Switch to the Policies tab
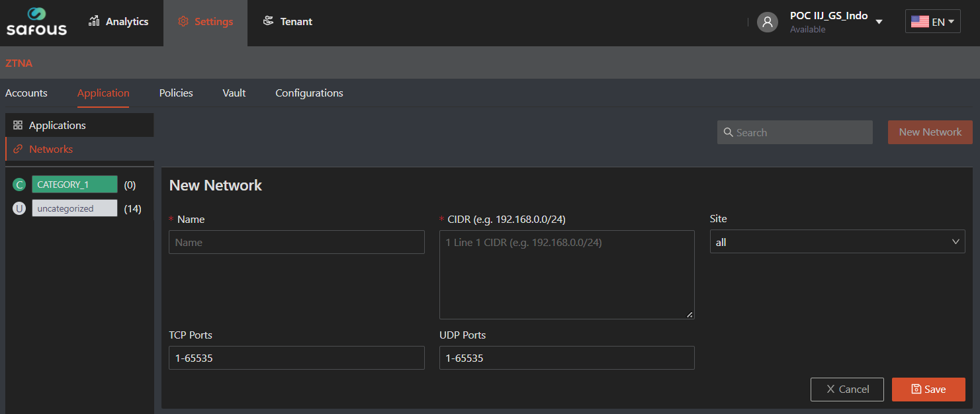This screenshot has width=980, height=414. [x=176, y=93]
